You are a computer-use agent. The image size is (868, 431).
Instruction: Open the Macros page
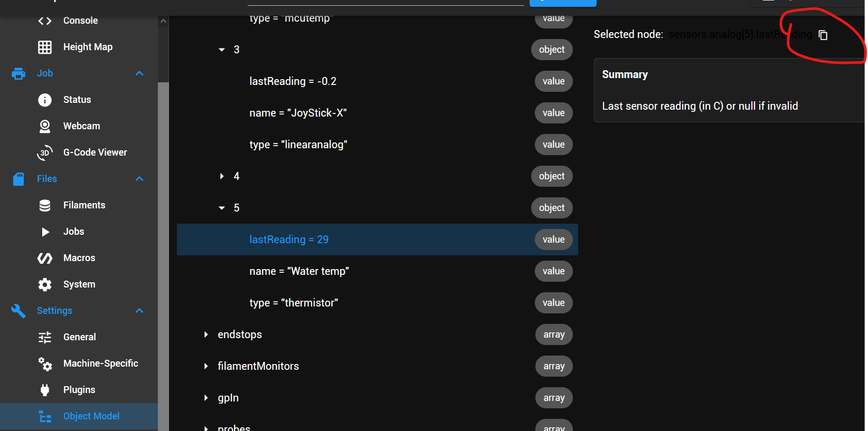point(79,258)
